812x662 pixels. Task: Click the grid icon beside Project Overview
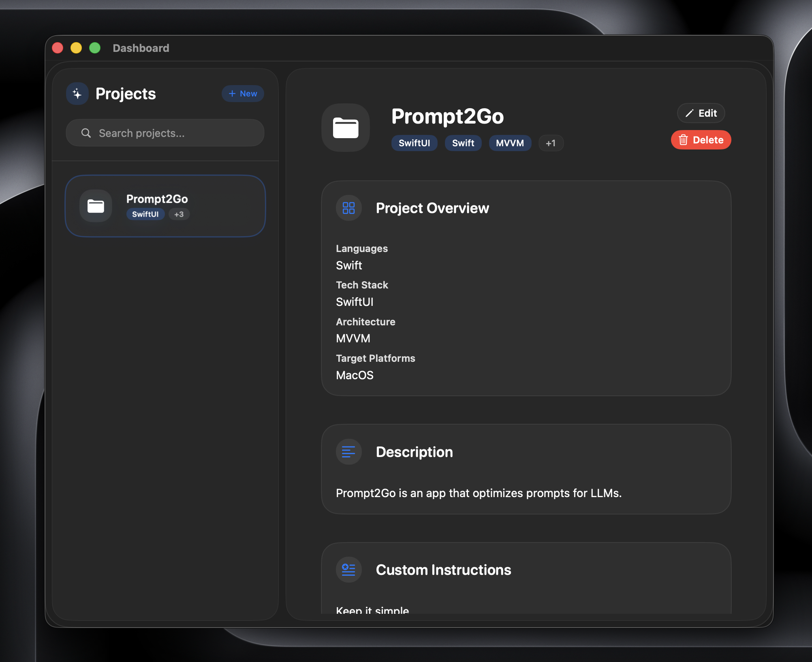pos(348,208)
